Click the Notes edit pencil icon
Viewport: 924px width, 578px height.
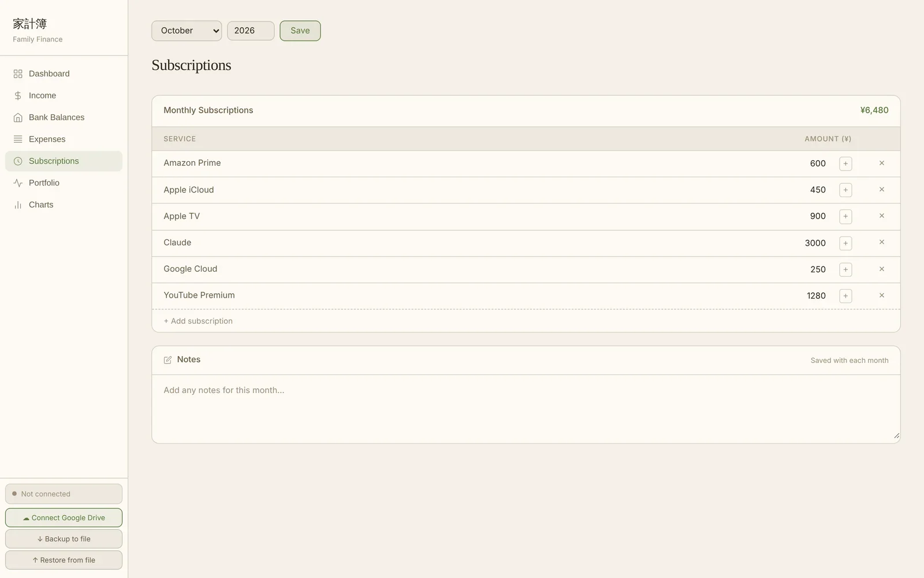(167, 360)
